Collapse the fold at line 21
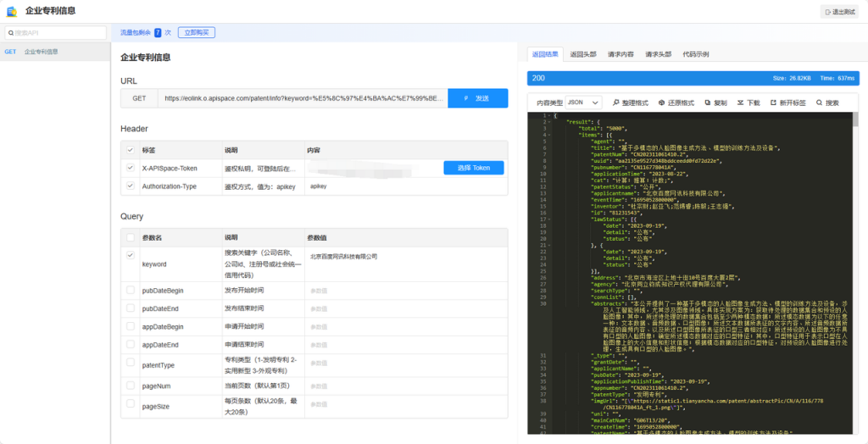 pos(548,245)
